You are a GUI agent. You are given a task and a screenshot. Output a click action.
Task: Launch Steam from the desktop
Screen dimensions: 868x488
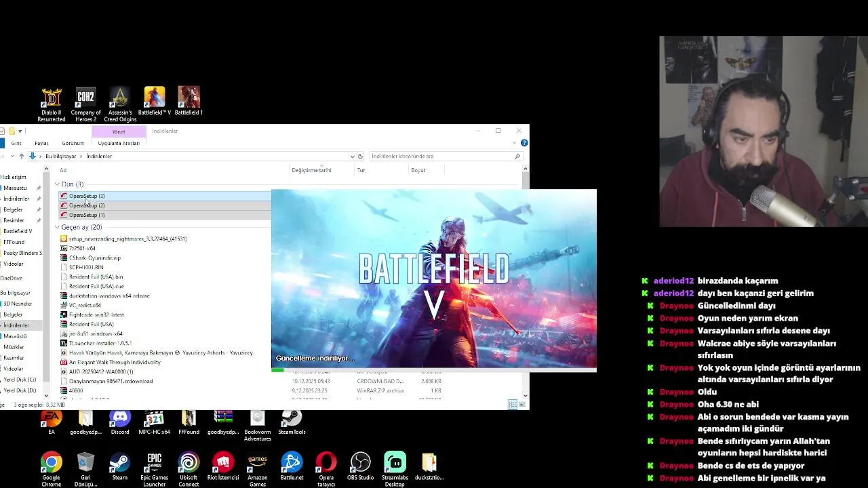pyautogui.click(x=120, y=466)
